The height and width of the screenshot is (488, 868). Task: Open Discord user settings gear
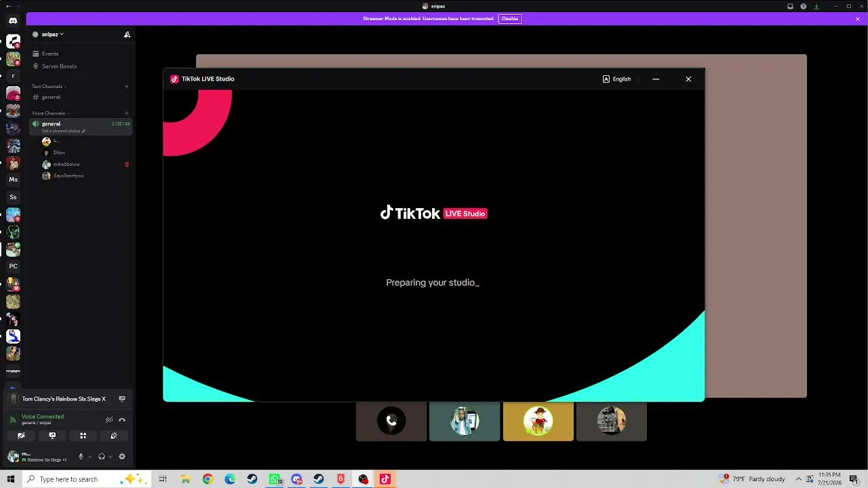coord(122,457)
